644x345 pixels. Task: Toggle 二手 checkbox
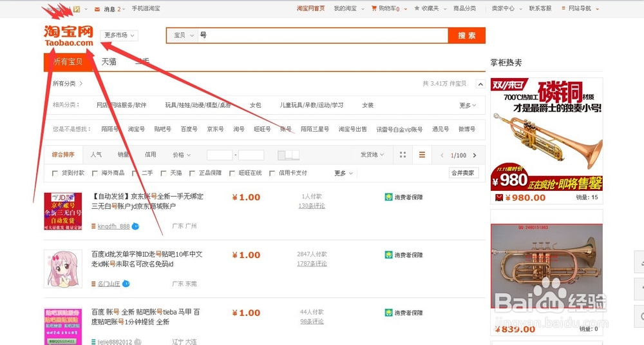pyautogui.click(x=135, y=173)
